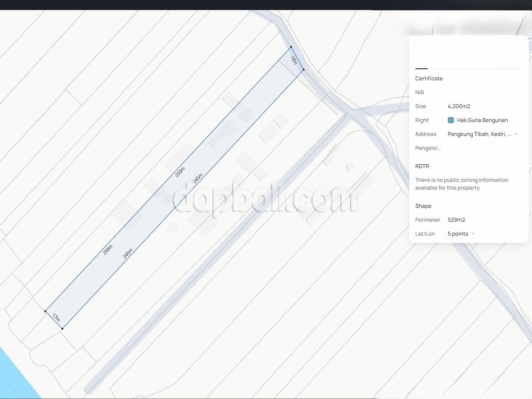The height and width of the screenshot is (399, 532).
Task: Click the RDTR section heading
Action: point(422,166)
